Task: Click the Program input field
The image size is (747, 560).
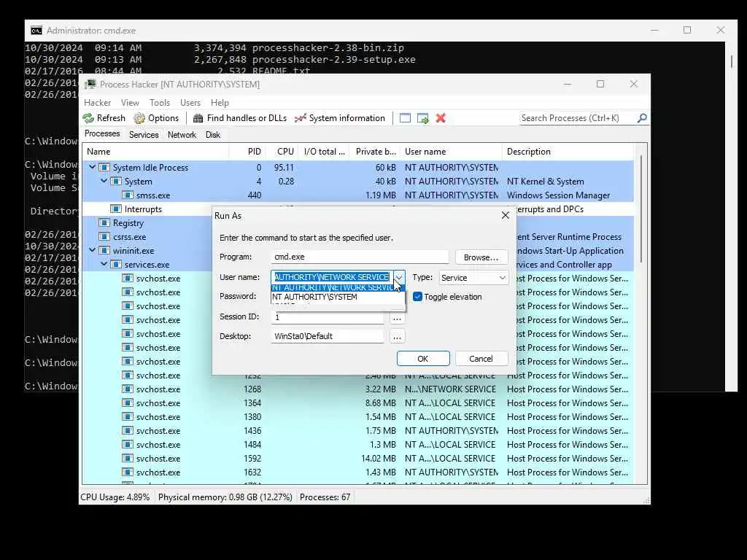Action: [x=360, y=257]
